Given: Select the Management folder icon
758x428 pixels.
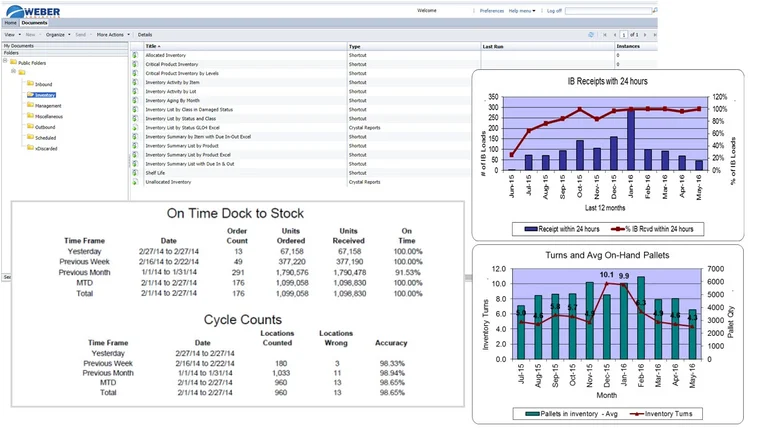Looking at the screenshot, I should (30, 105).
